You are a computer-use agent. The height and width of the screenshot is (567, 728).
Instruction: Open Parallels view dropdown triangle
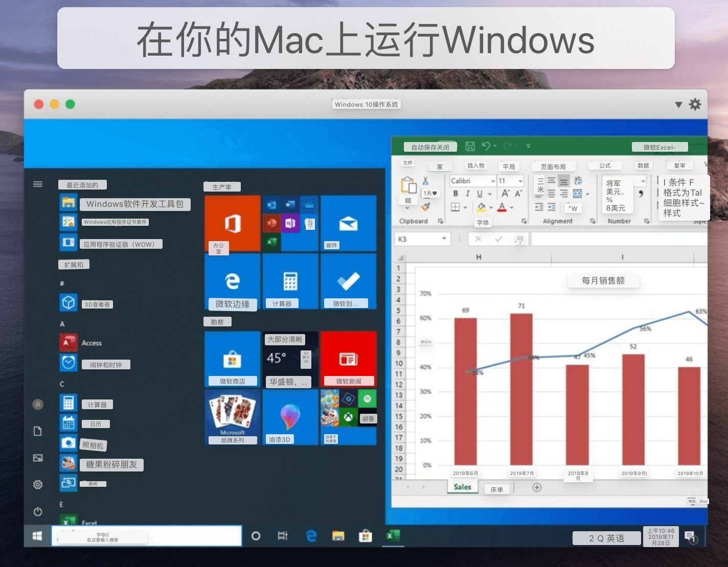pyautogui.click(x=678, y=105)
